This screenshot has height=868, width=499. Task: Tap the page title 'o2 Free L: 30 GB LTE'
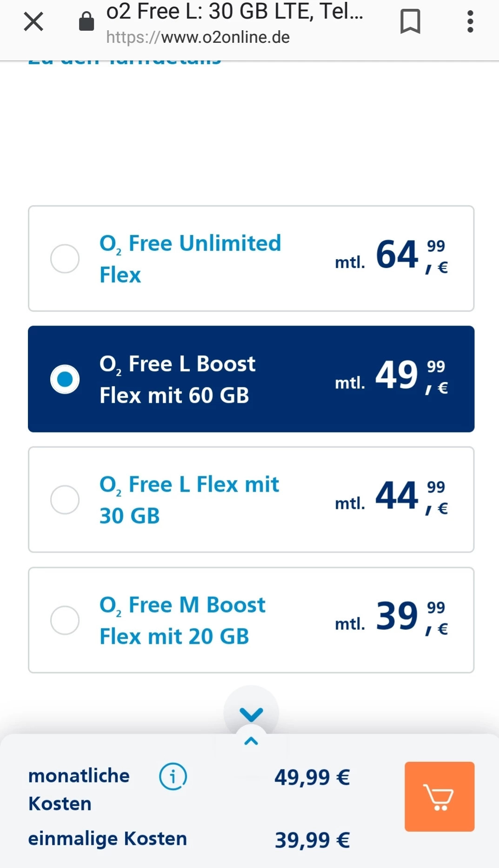click(x=235, y=12)
